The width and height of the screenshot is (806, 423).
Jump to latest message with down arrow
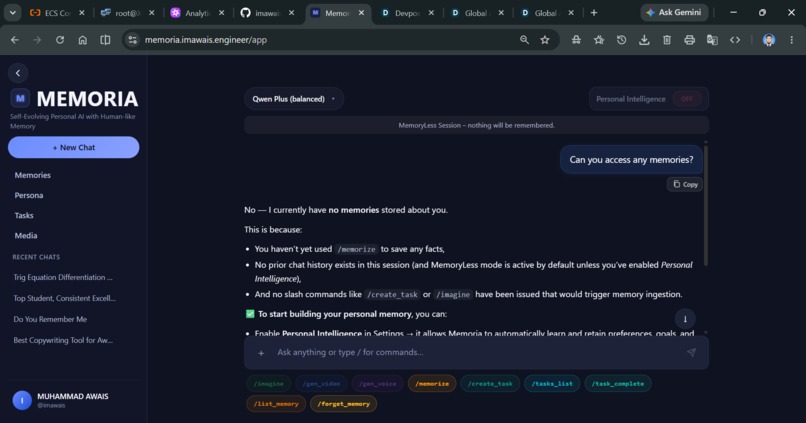point(685,319)
